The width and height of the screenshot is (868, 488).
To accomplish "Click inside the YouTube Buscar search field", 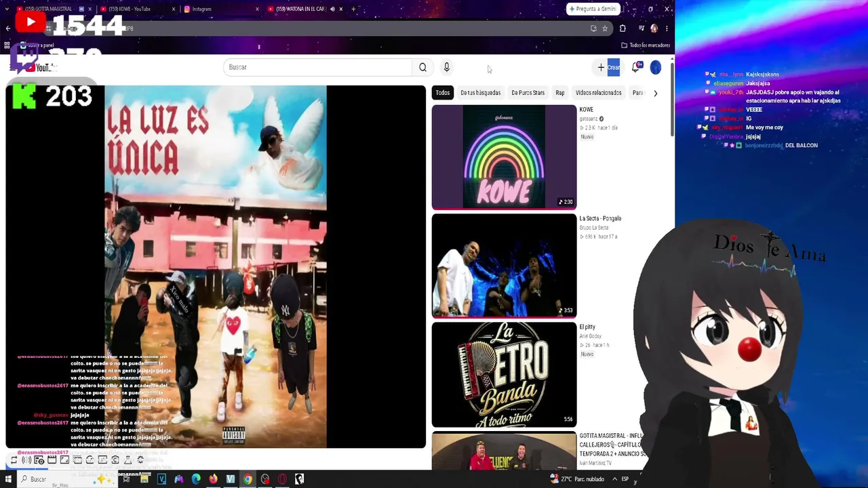I will tap(317, 67).
